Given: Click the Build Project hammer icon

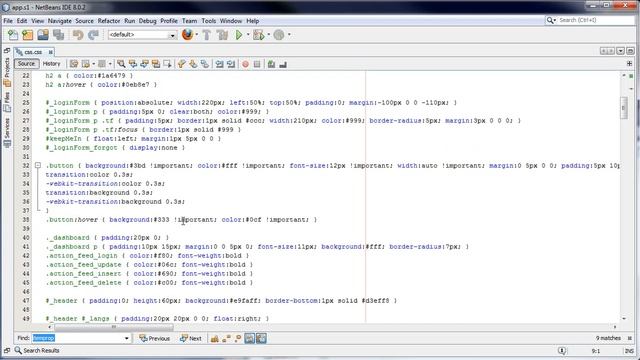Looking at the screenshot, I should point(207,35).
